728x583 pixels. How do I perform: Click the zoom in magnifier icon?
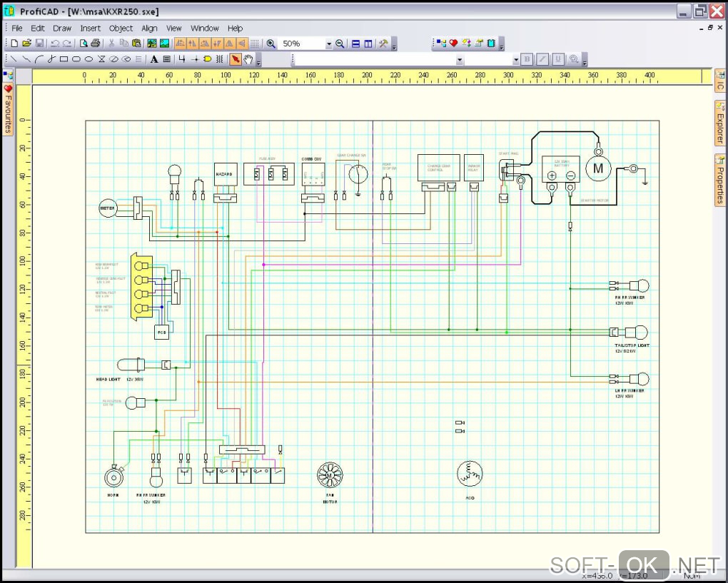coord(271,44)
